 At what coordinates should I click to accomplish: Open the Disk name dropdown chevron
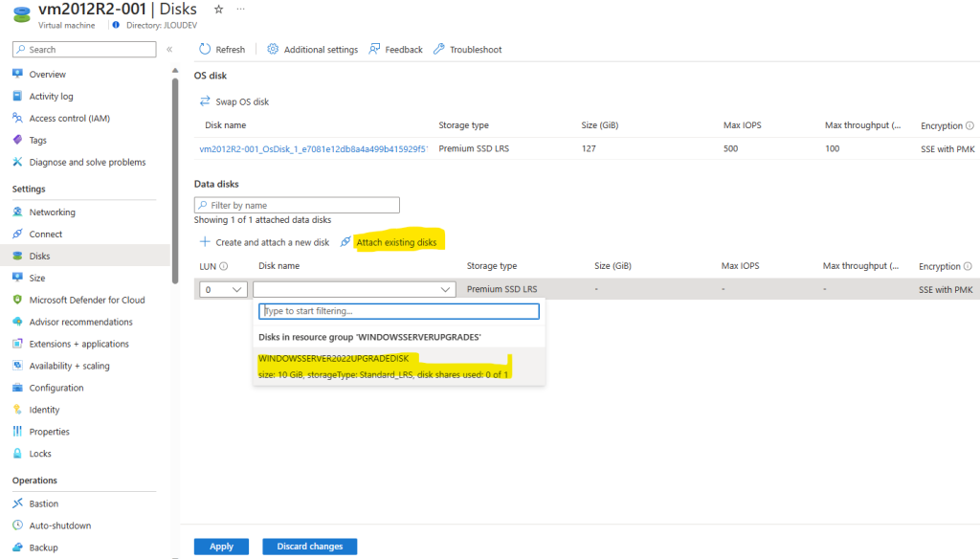[x=445, y=289]
